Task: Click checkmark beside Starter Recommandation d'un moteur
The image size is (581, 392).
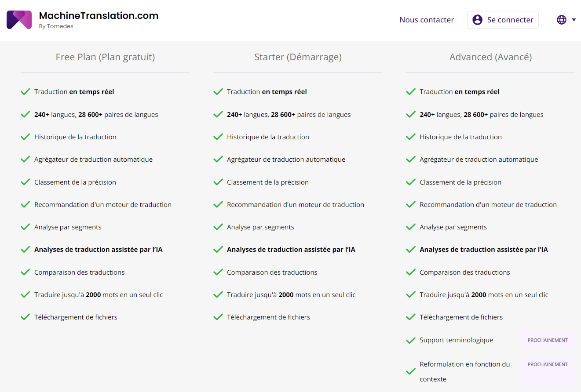Action: click(x=218, y=204)
